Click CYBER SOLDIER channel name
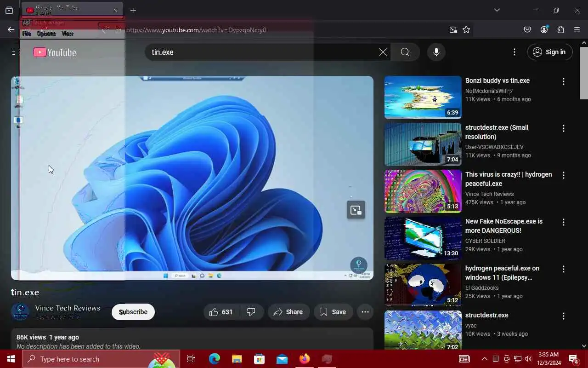The image size is (588, 368). pos(485,241)
